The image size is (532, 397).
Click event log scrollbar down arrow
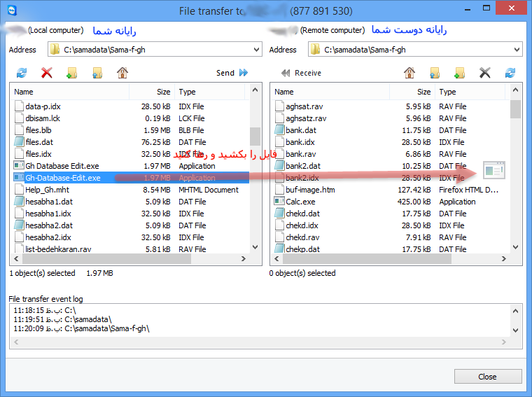click(x=515, y=330)
